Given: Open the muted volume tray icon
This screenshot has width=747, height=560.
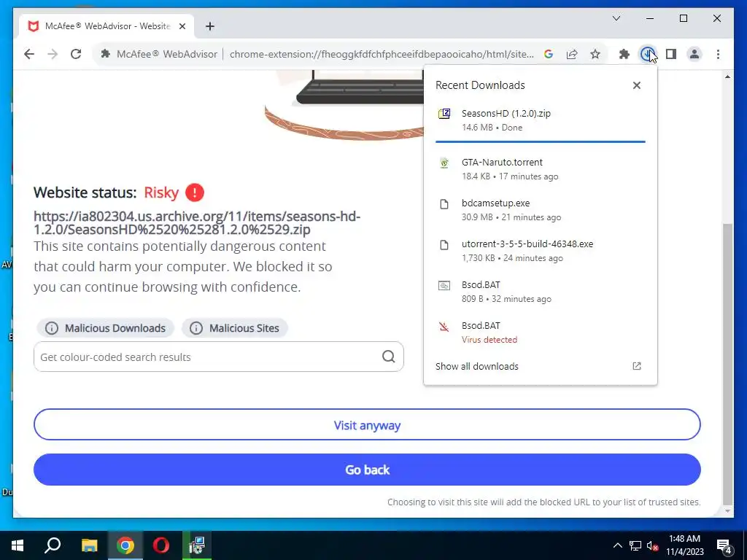Looking at the screenshot, I should click(653, 545).
